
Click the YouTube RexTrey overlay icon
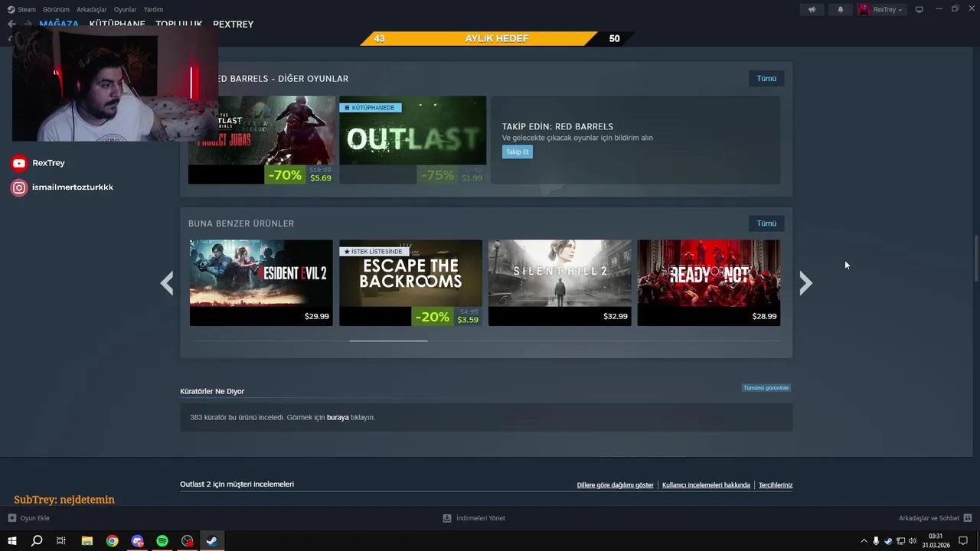coord(19,163)
